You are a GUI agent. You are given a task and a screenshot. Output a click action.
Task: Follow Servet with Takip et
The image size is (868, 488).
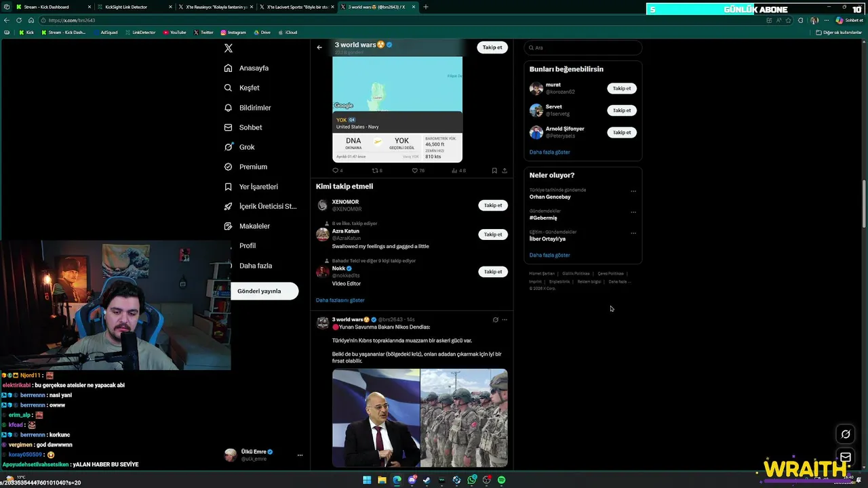point(622,110)
